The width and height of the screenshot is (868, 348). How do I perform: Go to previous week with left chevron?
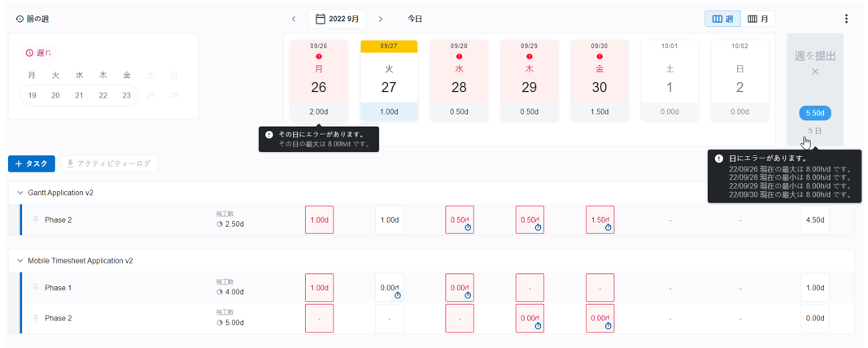click(x=294, y=19)
